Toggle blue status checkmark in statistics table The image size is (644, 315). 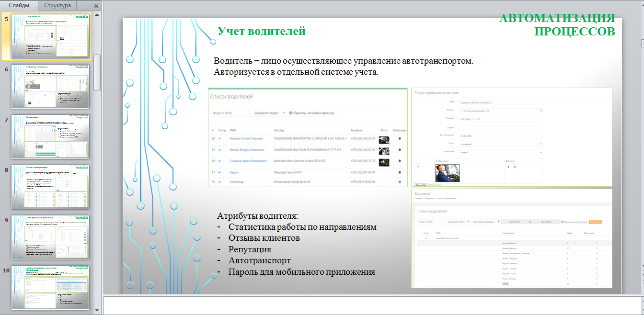(x=426, y=238)
